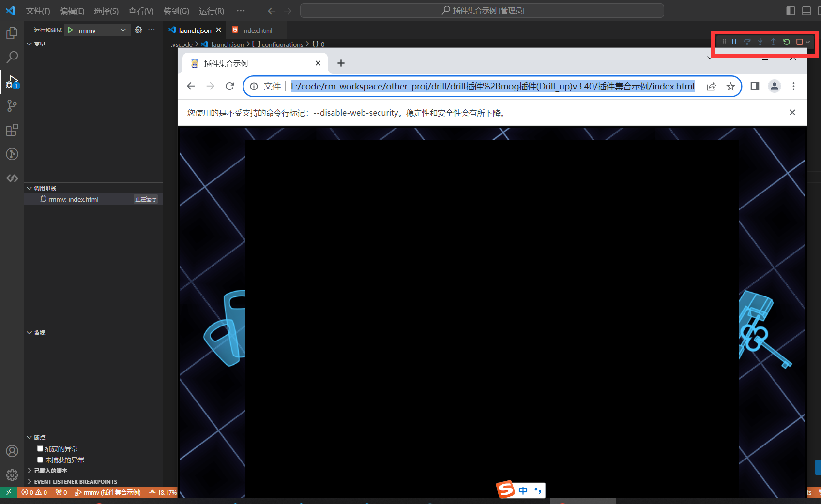
Task: Open the Chrome three-dot menu
Action: point(793,86)
